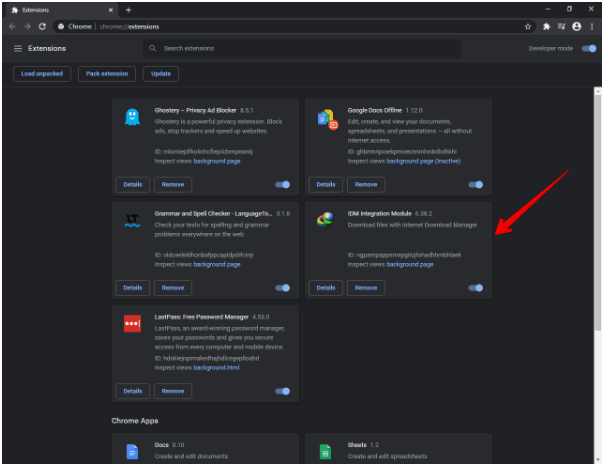The image size is (605, 470).
Task: Remove Grammar and Spell Checker extension
Action: [173, 288]
